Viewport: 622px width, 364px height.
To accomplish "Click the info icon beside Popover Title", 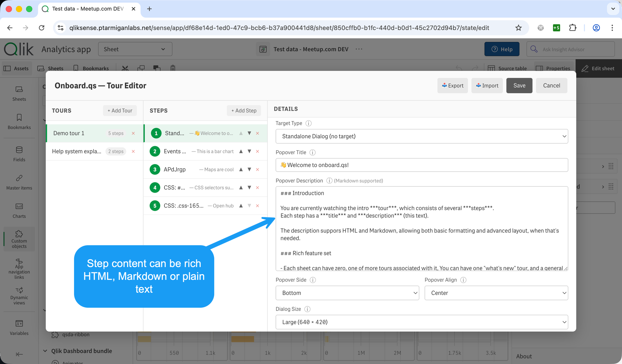I will 313,152.
